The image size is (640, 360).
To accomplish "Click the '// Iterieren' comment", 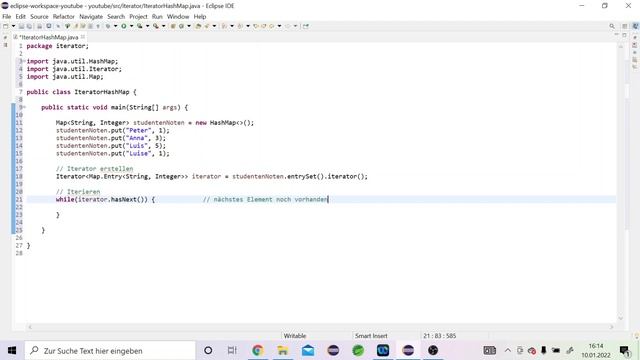I will click(x=78, y=192).
